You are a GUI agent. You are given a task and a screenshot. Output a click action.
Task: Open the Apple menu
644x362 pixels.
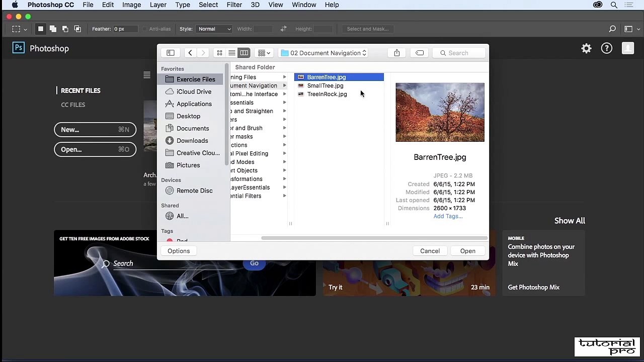click(x=15, y=5)
